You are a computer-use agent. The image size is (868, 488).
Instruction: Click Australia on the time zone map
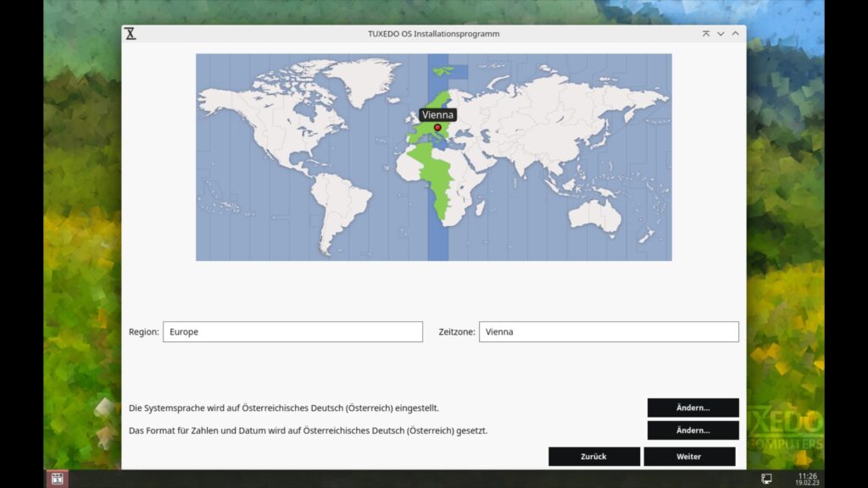594,217
